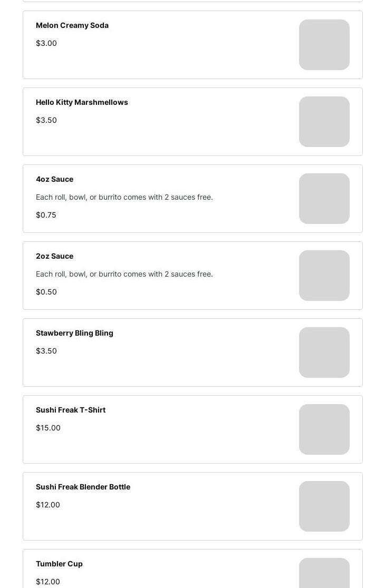Select the 2oz Sauce image placeholder
Screen dimensions: 385x588
(324, 276)
